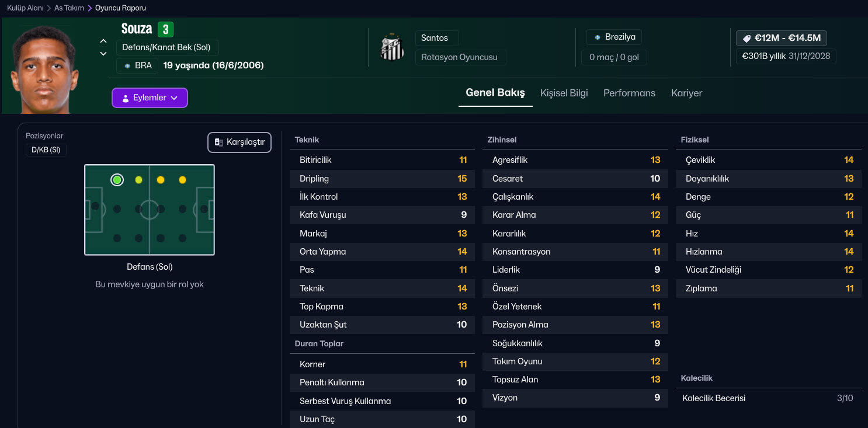Open the Performans tab
This screenshot has width=868, height=428.
click(629, 93)
